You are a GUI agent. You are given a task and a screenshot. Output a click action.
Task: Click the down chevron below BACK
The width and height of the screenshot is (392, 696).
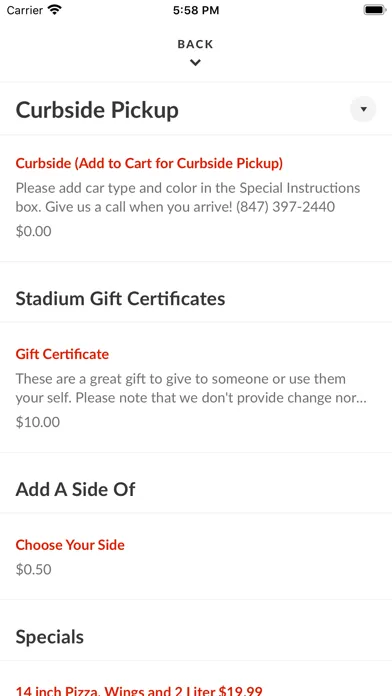195,63
